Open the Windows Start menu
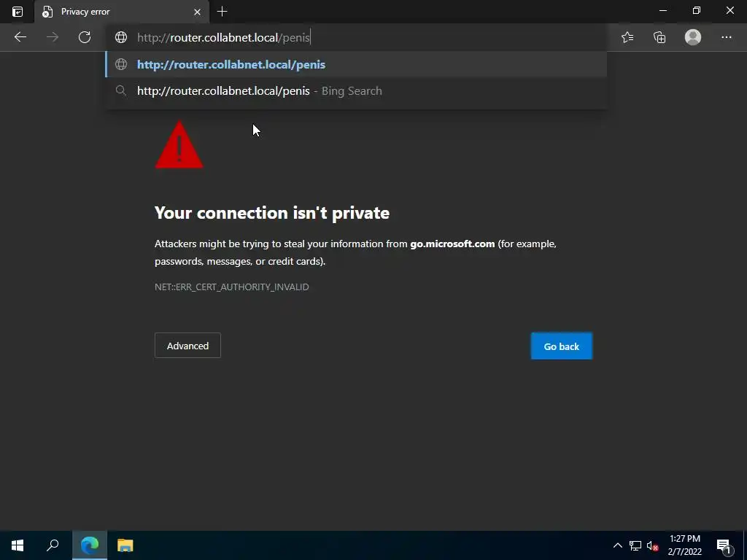Viewport: 747px width, 560px height. click(18, 545)
